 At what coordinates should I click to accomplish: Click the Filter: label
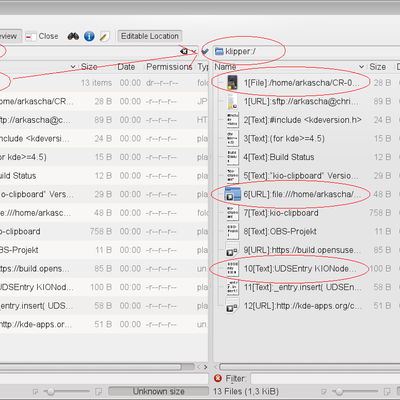[236, 378]
